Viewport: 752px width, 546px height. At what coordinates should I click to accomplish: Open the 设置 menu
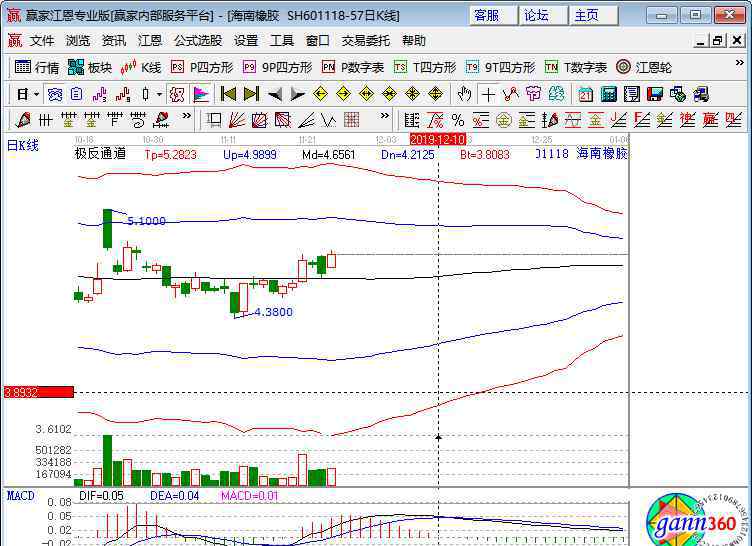(x=246, y=41)
